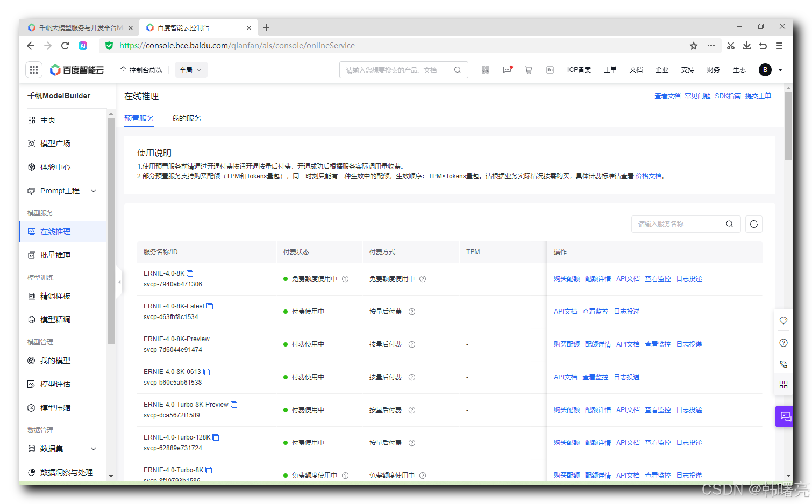Switch to the 我的服务 tab
Screen dimensions: 812x504
[187, 118]
